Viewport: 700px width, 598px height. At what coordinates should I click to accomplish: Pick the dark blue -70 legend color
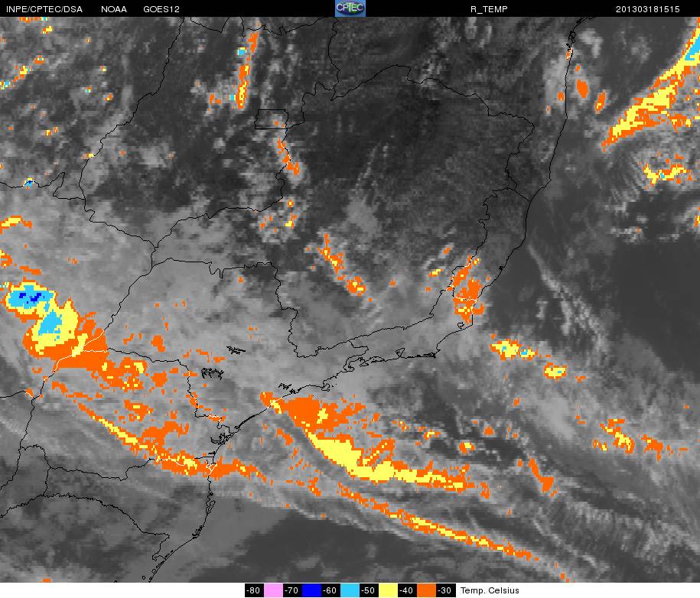311,590
